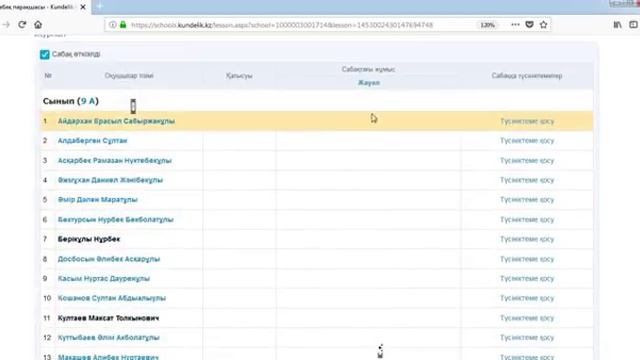Close the Kundelik browser tab
This screenshot has width=640, height=360.
[x=83, y=7]
